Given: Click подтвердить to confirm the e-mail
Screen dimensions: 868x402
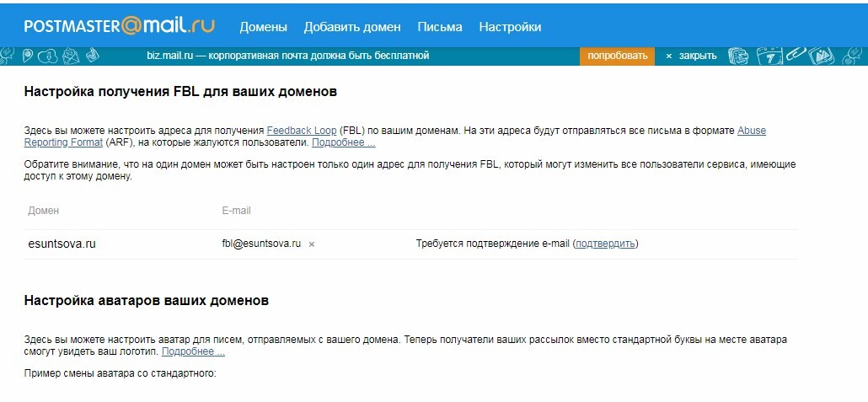Looking at the screenshot, I should pos(605,244).
